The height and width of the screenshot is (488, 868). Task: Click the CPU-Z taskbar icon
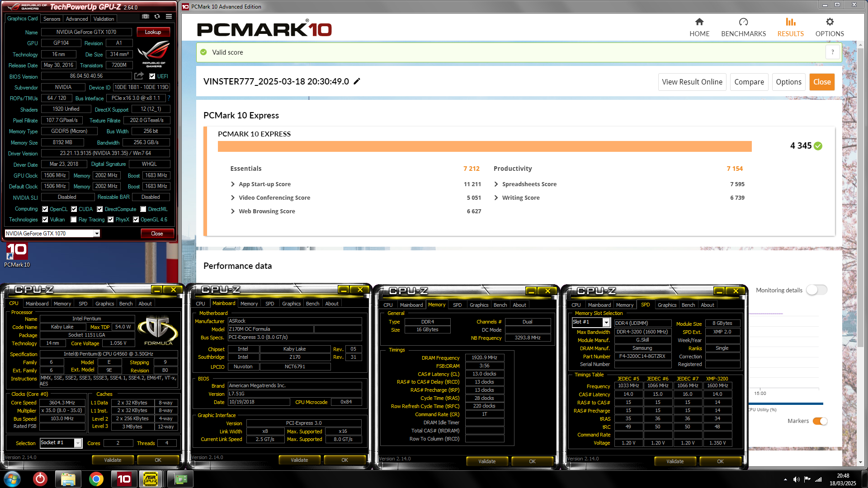click(x=151, y=479)
